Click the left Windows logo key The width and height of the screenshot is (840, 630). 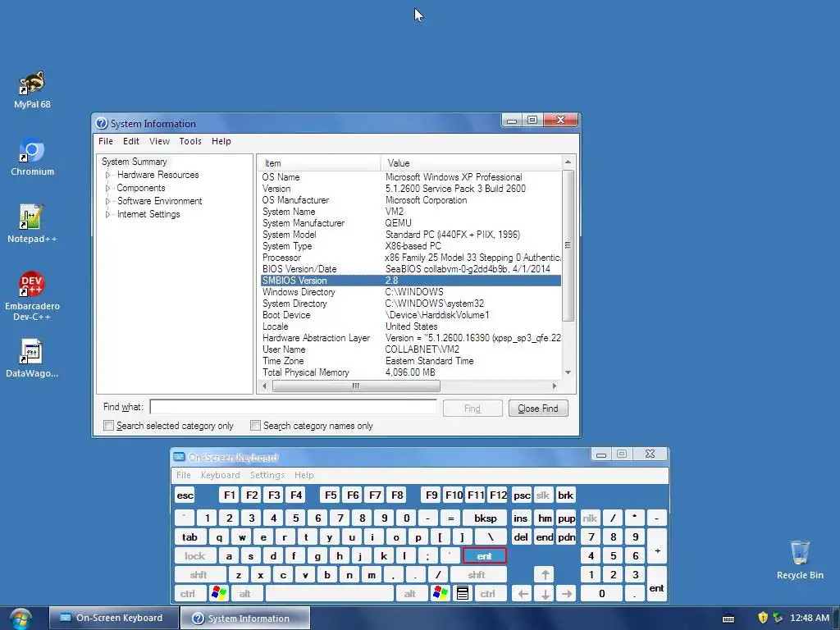coord(219,594)
